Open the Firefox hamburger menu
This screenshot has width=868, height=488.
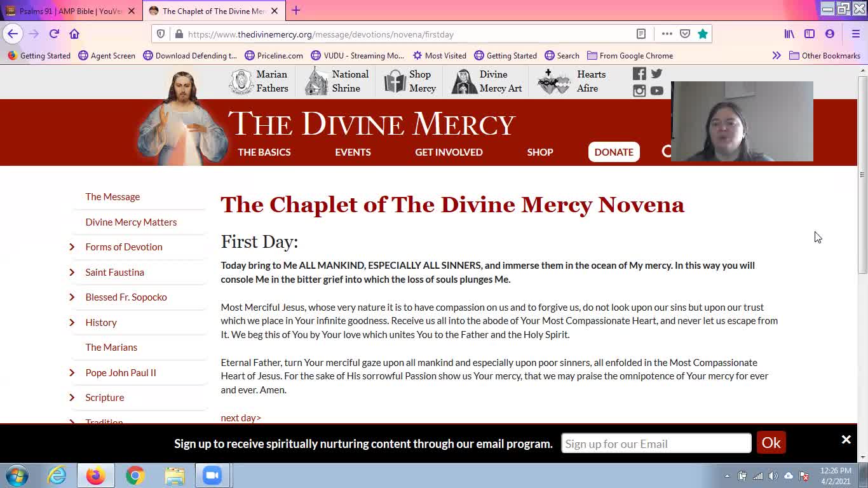tap(855, 34)
